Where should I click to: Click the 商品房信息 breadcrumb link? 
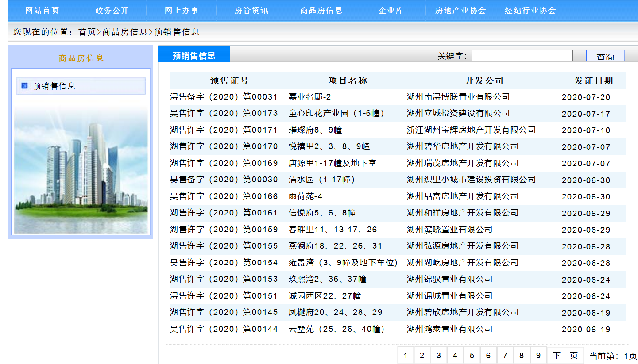click(125, 32)
